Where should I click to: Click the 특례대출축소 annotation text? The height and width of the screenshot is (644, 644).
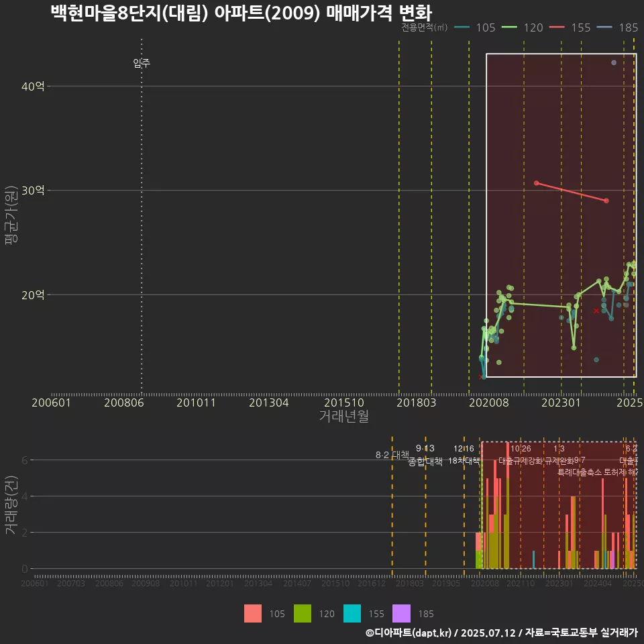[x=580, y=472]
